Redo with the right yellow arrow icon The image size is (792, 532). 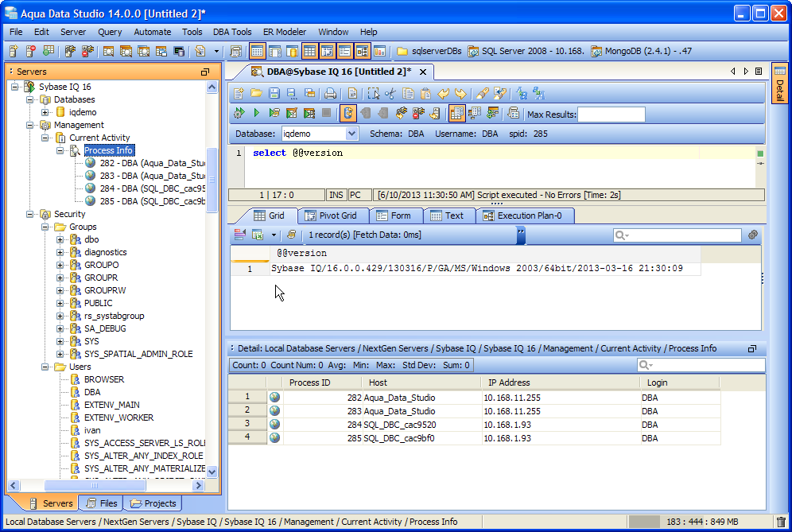tap(460, 94)
